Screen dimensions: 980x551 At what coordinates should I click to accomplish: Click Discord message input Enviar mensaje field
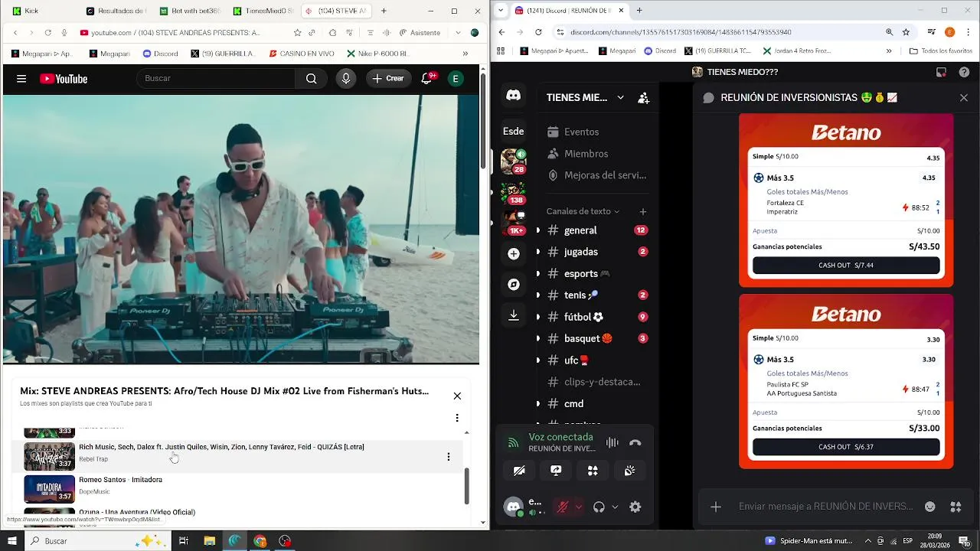(x=825, y=506)
